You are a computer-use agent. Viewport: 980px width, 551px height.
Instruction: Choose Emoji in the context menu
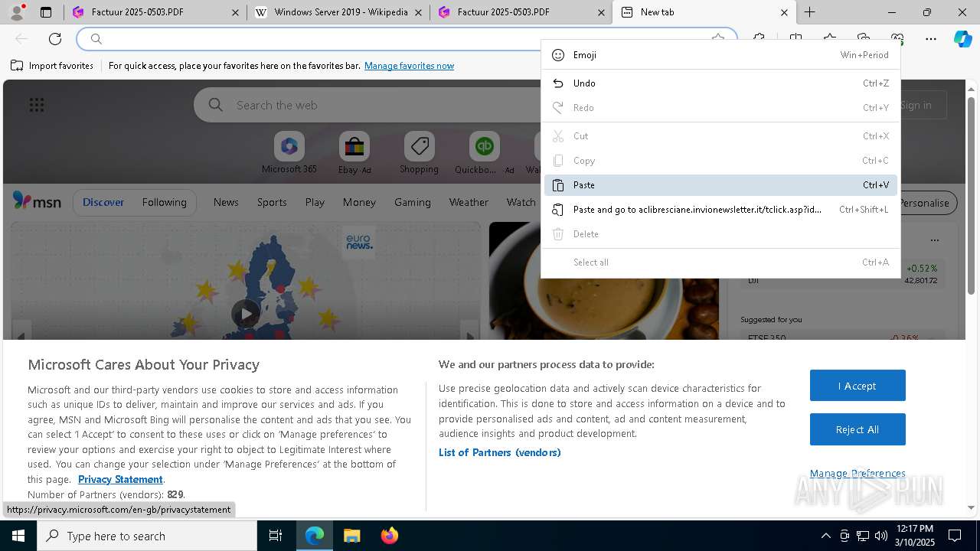pos(720,55)
